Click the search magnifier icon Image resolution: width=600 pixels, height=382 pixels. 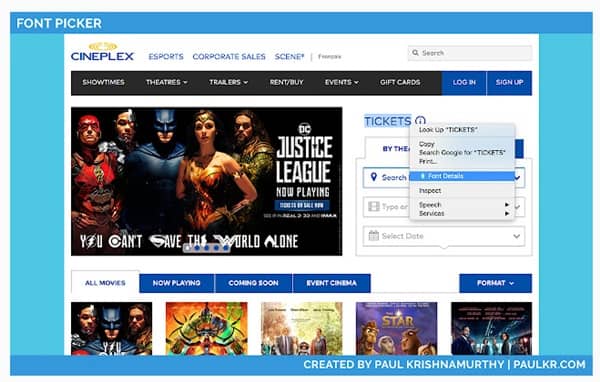click(416, 53)
